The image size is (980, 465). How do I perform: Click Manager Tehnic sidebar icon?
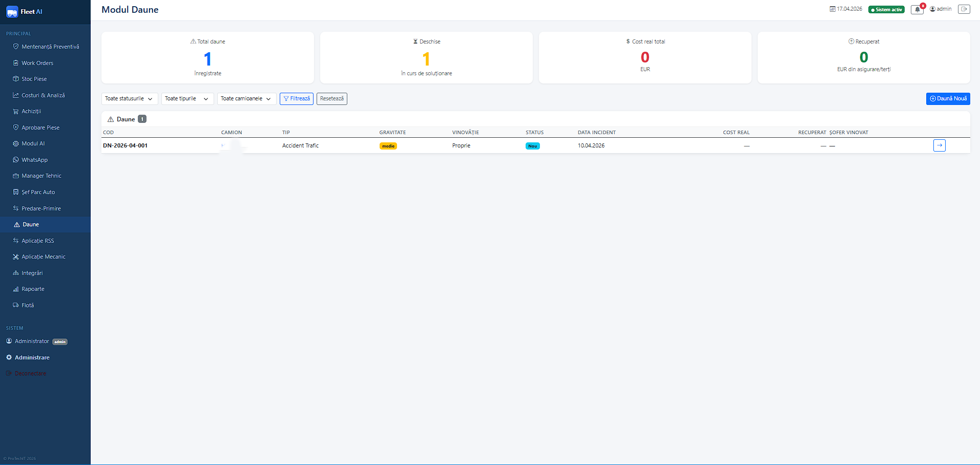click(16, 176)
